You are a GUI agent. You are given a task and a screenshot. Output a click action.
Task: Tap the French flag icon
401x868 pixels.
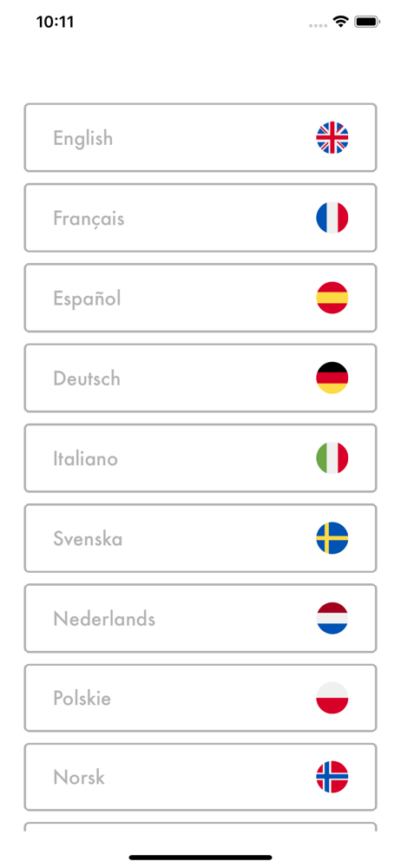[332, 218]
